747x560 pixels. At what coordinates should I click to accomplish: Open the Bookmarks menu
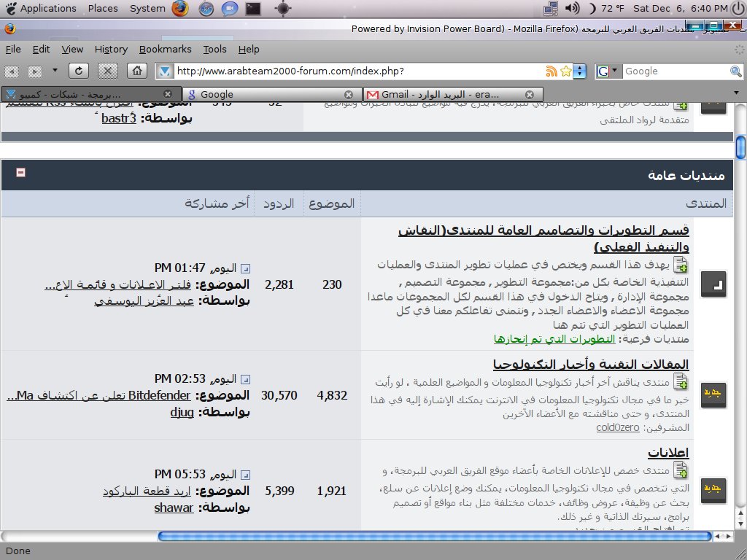[165, 49]
